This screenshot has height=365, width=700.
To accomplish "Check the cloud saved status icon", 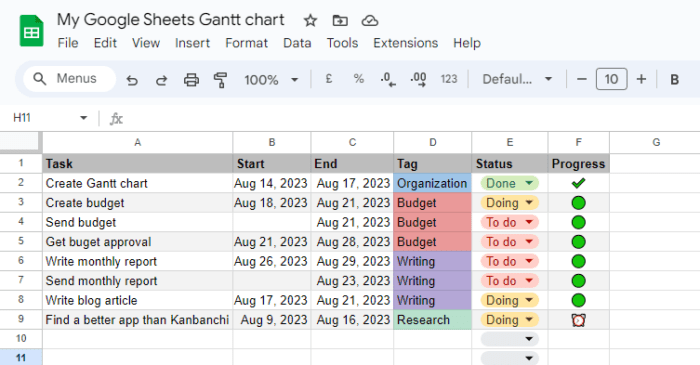I will (x=370, y=21).
